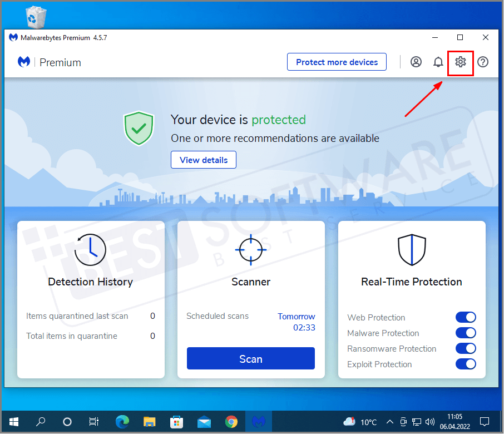Viewport: 504px width, 434px height.
Task: Click View details under protection status
Action: click(203, 160)
